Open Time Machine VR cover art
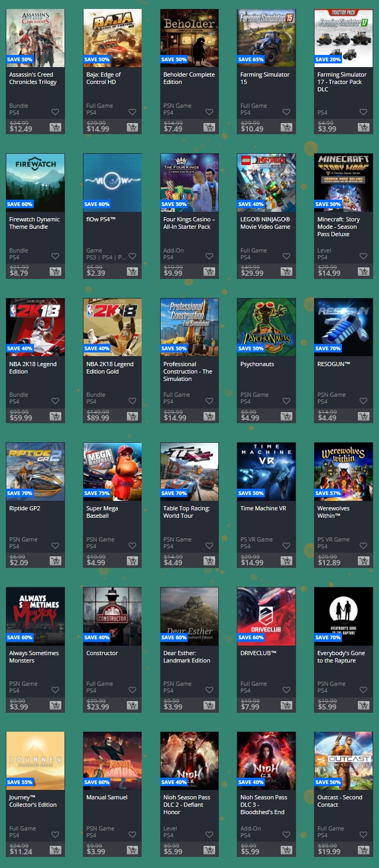This screenshot has height=868, width=379. [x=266, y=472]
